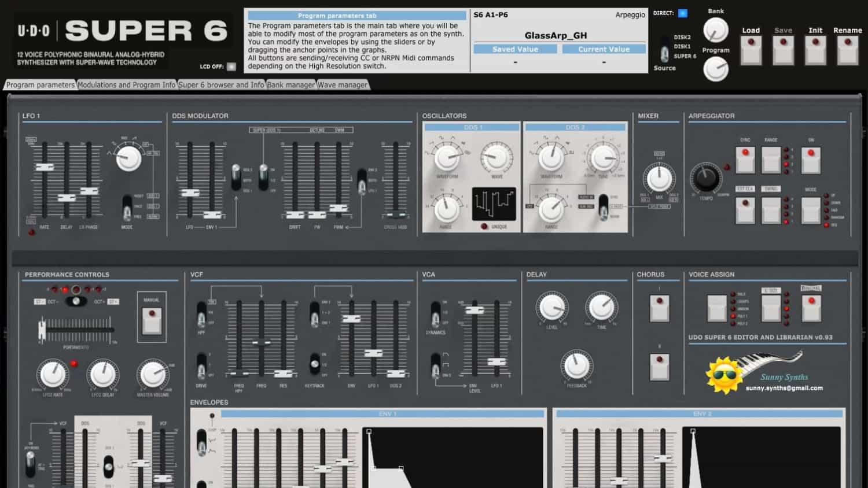Click the Arpeggiator Mode button
The image size is (868, 488).
click(x=811, y=210)
